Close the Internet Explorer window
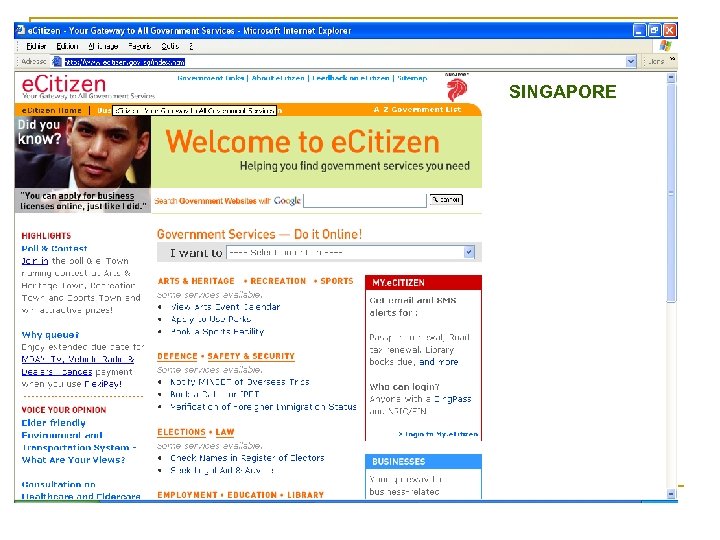720x540 pixels. 669,30
